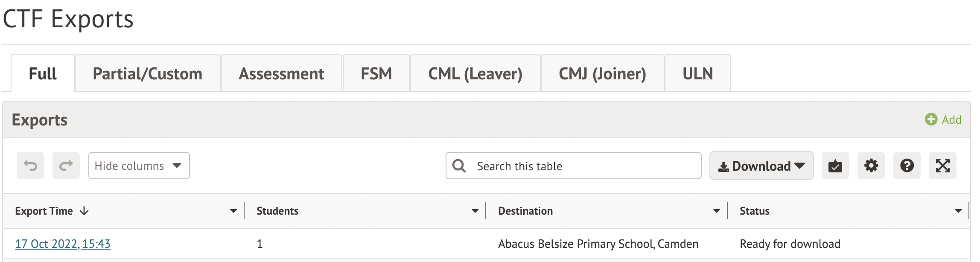Click the checkmark bulk select icon
The height and width of the screenshot is (262, 980).
835,166
